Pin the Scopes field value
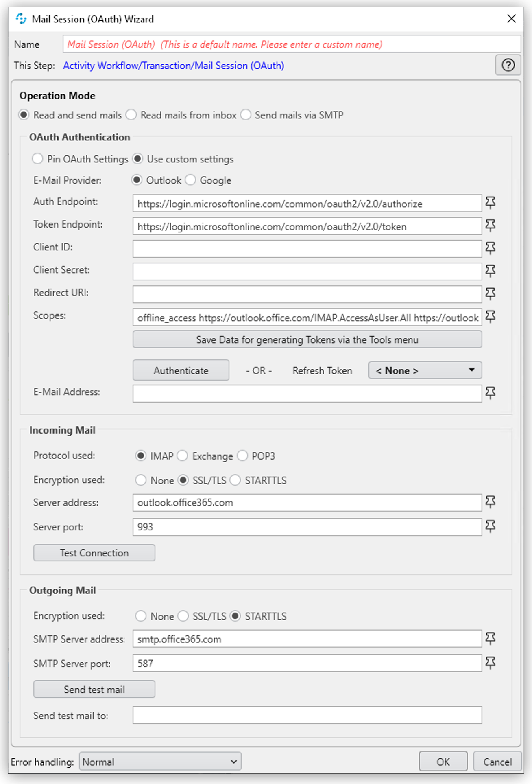532x784 pixels. click(x=491, y=316)
